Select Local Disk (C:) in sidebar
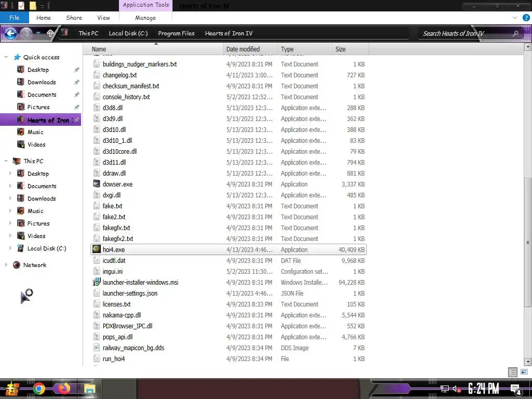 tap(46, 248)
